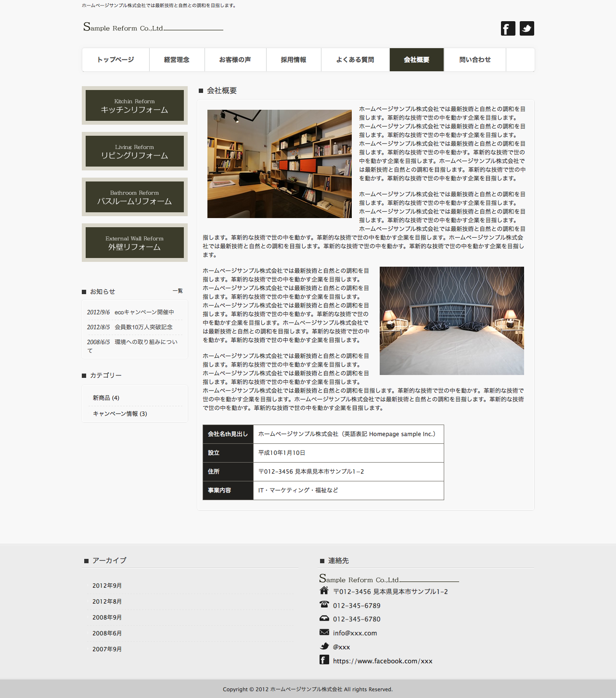The width and height of the screenshot is (616, 698).
Task: Open the 2012年9月 archive link
Action: click(107, 586)
